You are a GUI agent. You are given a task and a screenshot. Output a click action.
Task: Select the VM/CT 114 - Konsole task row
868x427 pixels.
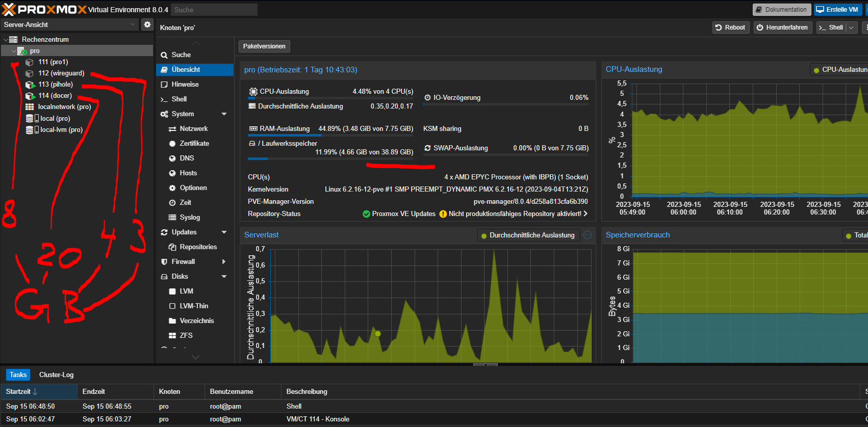pyautogui.click(x=433, y=419)
